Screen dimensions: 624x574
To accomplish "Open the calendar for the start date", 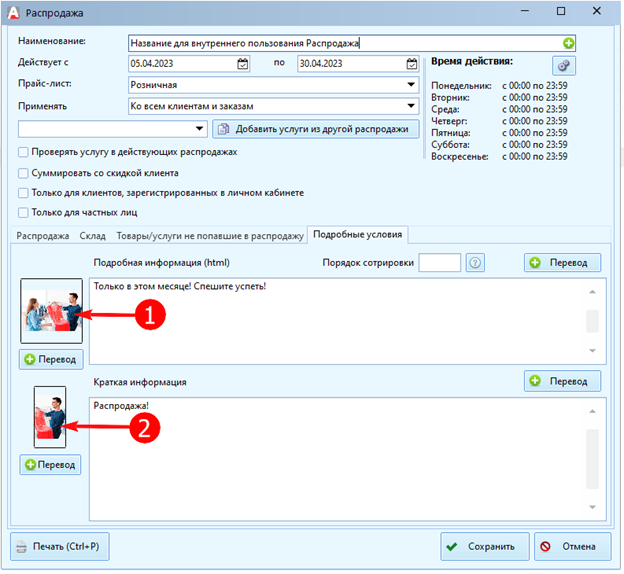I will pyautogui.click(x=243, y=64).
